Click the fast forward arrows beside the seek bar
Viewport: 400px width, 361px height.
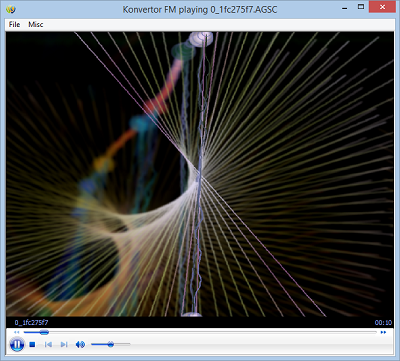(x=383, y=332)
